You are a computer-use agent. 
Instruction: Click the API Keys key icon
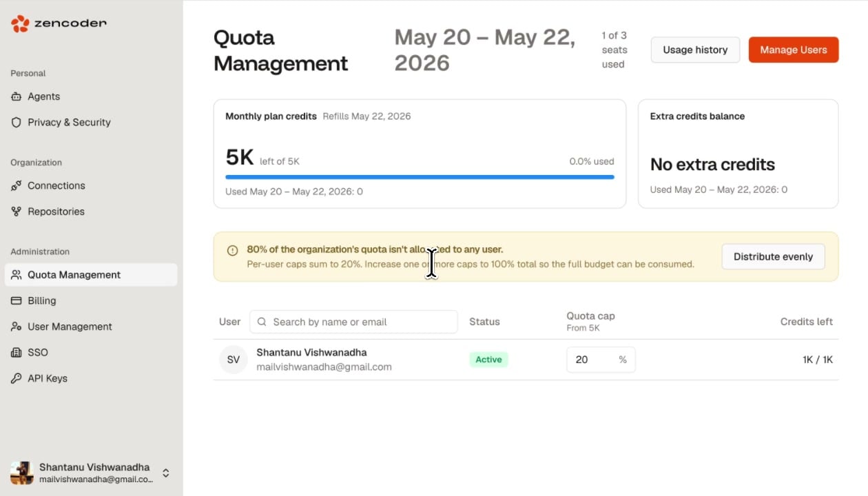coord(17,378)
